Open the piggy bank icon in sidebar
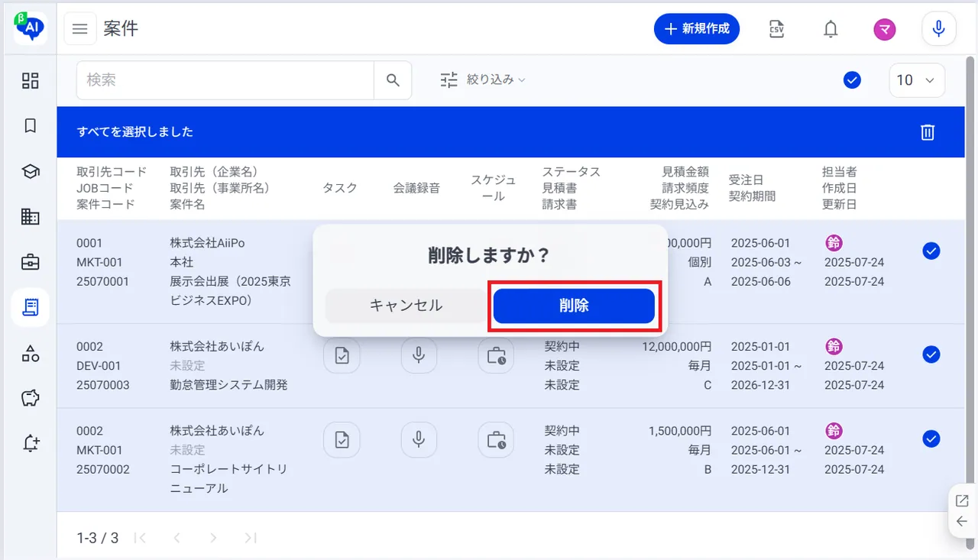 point(31,398)
